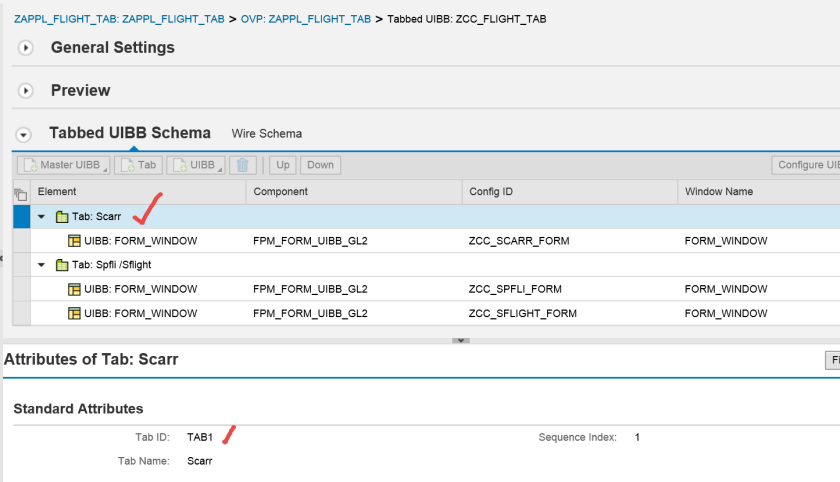Switch to the Wire Schema tab
840x482 pixels.
click(266, 134)
